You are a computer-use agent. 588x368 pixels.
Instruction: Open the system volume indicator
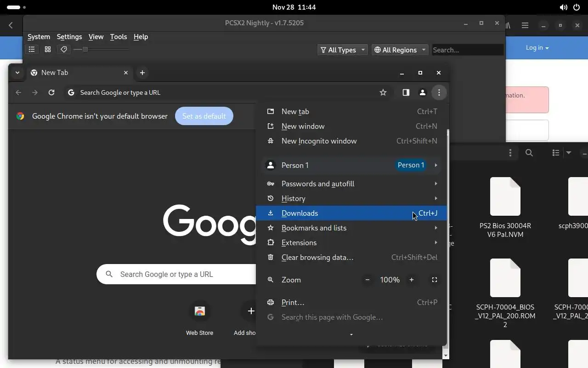click(x=563, y=7)
